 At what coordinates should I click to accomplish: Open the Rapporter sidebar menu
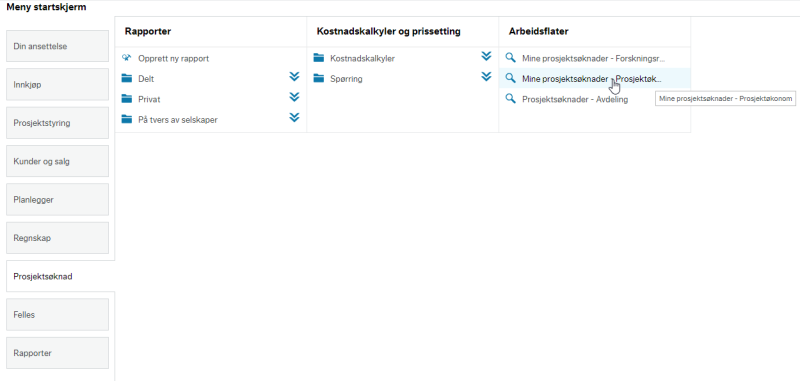pyautogui.click(x=58, y=353)
